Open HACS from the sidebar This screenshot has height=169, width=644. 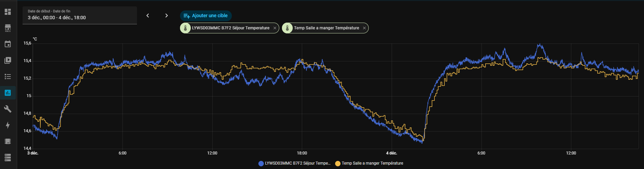(x=8, y=28)
